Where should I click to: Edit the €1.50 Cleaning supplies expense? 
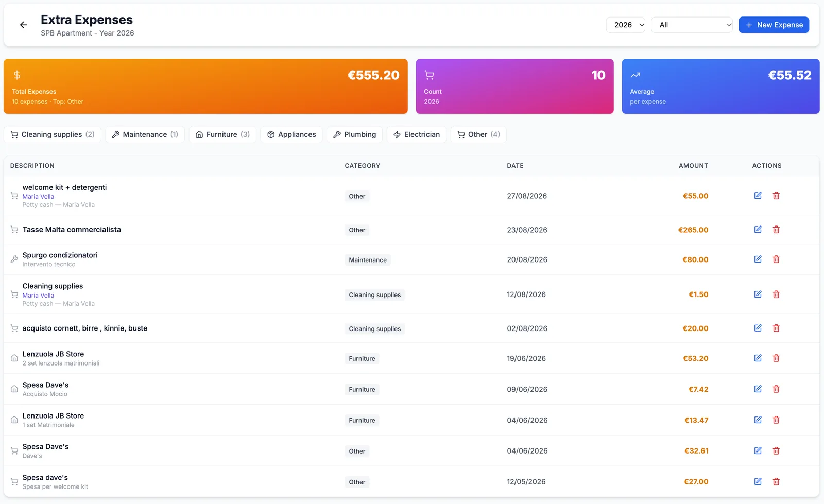click(758, 294)
